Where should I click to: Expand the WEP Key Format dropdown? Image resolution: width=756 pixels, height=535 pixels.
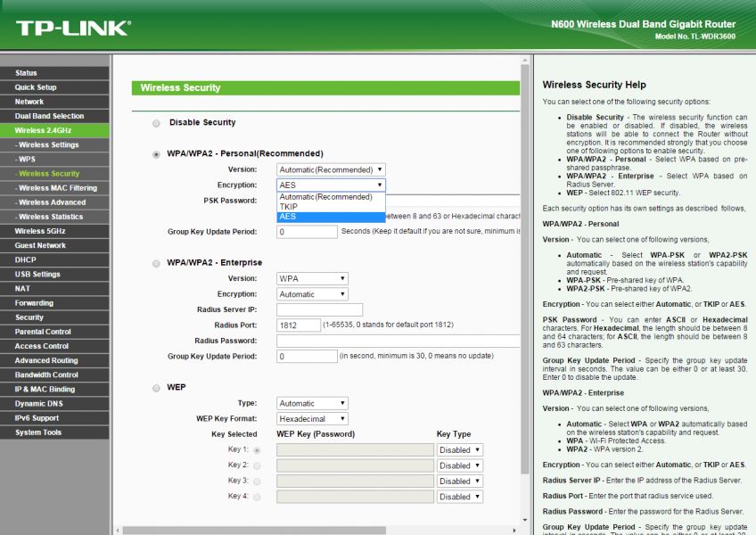(312, 419)
